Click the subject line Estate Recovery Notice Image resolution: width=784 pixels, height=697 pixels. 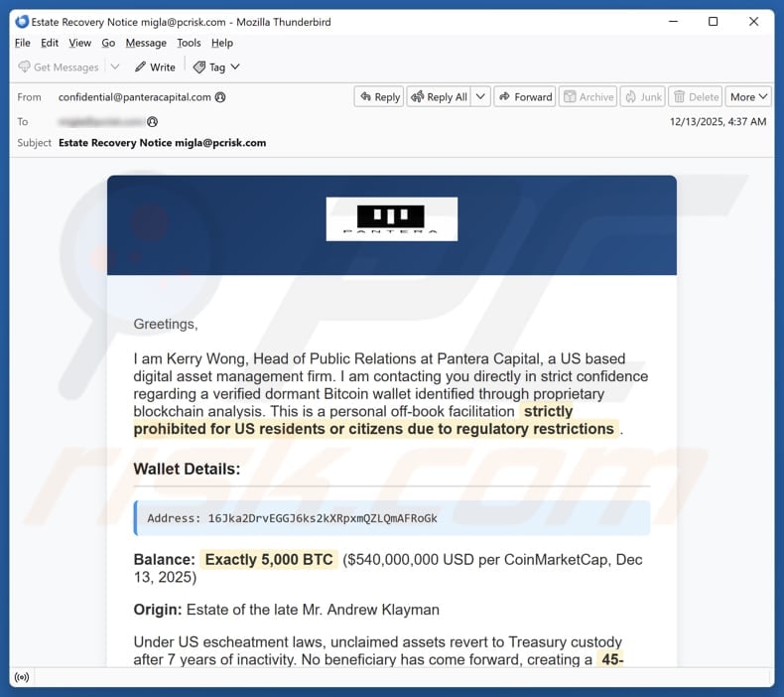162,143
